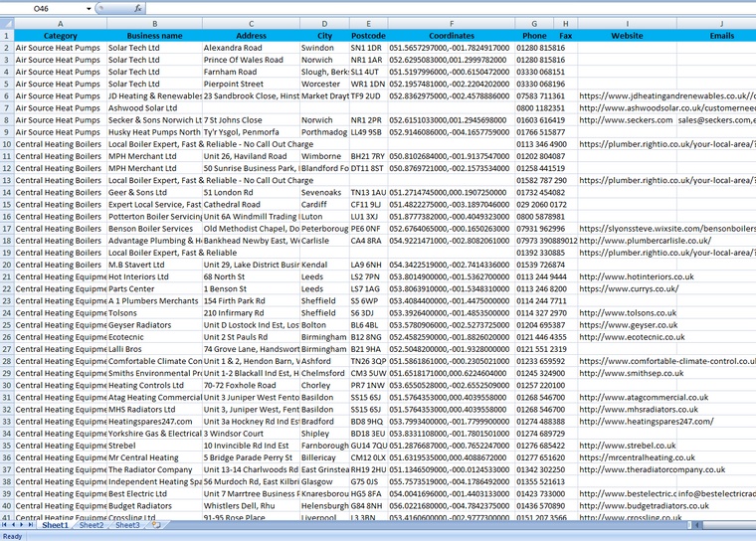
Task: Click the Swindon city cell
Action: [x=324, y=48]
